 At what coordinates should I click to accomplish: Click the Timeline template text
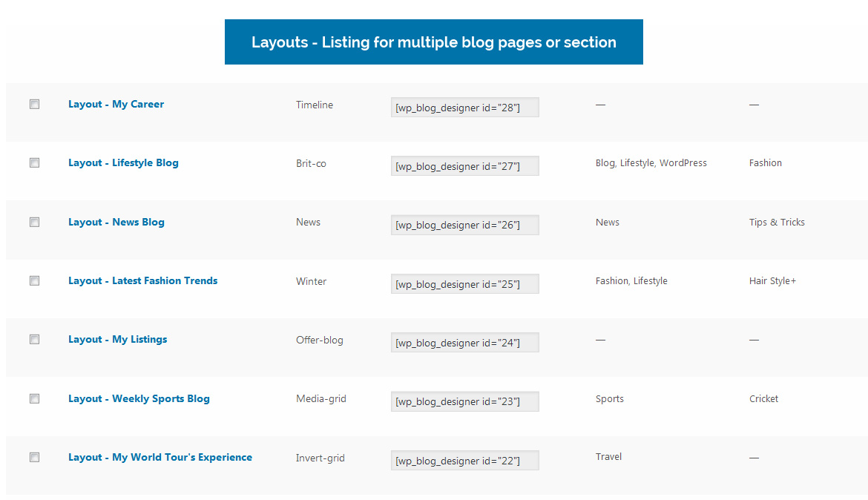click(x=315, y=105)
